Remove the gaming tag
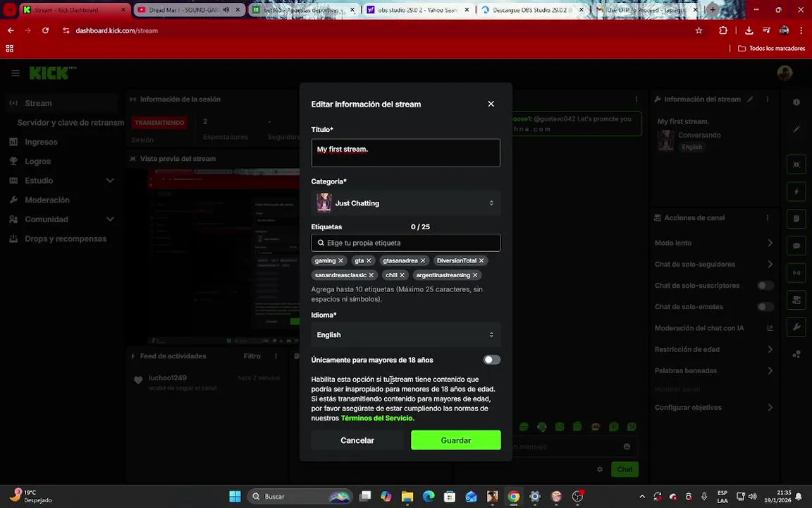 pyautogui.click(x=340, y=261)
